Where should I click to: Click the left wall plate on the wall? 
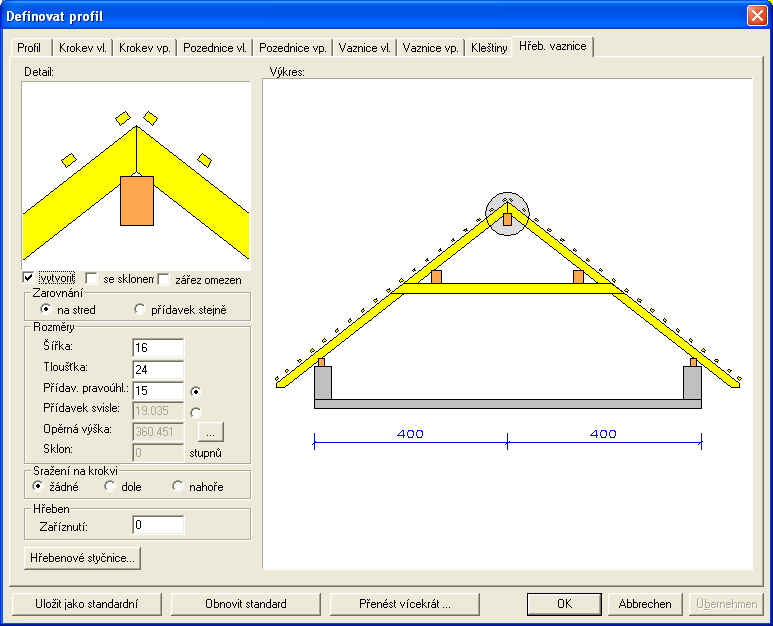tap(321, 362)
